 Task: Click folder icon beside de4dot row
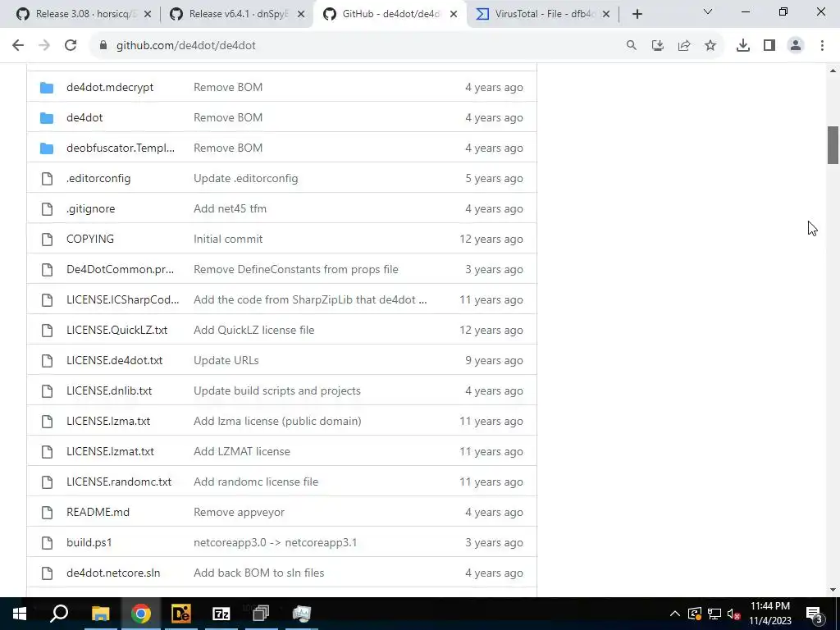[x=47, y=118]
